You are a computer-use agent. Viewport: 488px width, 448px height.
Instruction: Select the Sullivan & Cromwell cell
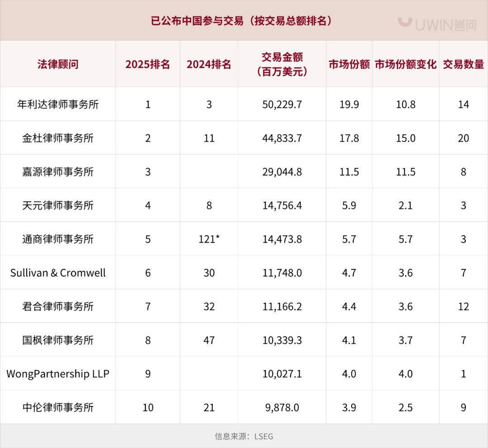click(58, 273)
